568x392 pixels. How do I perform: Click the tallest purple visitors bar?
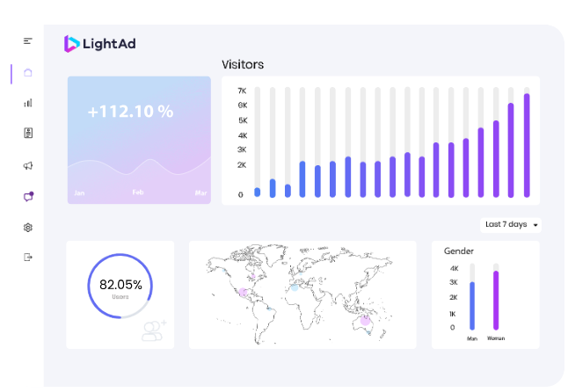(527, 145)
